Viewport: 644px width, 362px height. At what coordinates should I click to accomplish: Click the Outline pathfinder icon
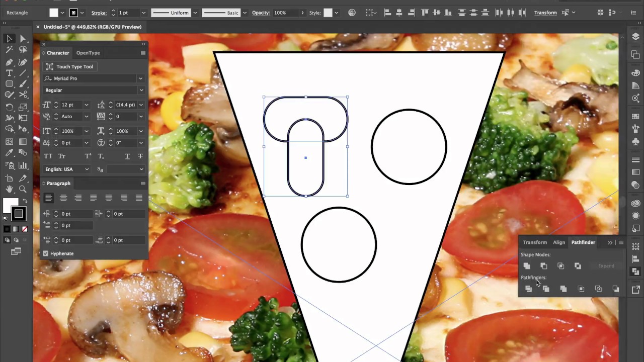(x=598, y=289)
